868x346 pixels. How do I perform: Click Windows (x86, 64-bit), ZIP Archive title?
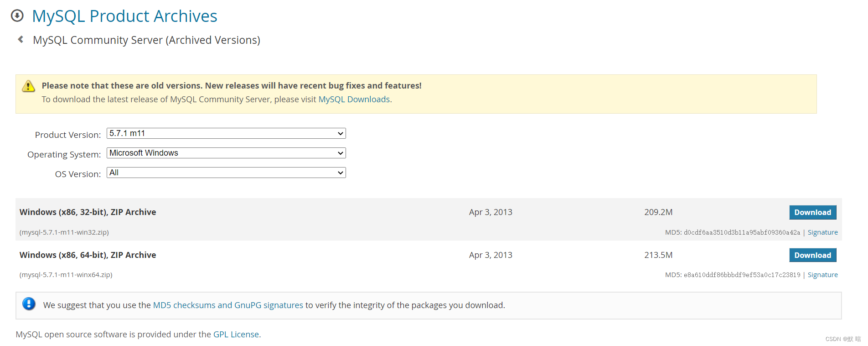pos(88,255)
